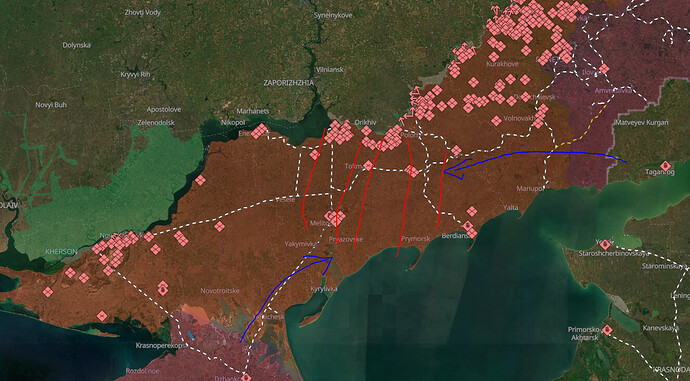Select the 'Orikhiv' label
Screen dimensions: 690x381
pos(365,122)
